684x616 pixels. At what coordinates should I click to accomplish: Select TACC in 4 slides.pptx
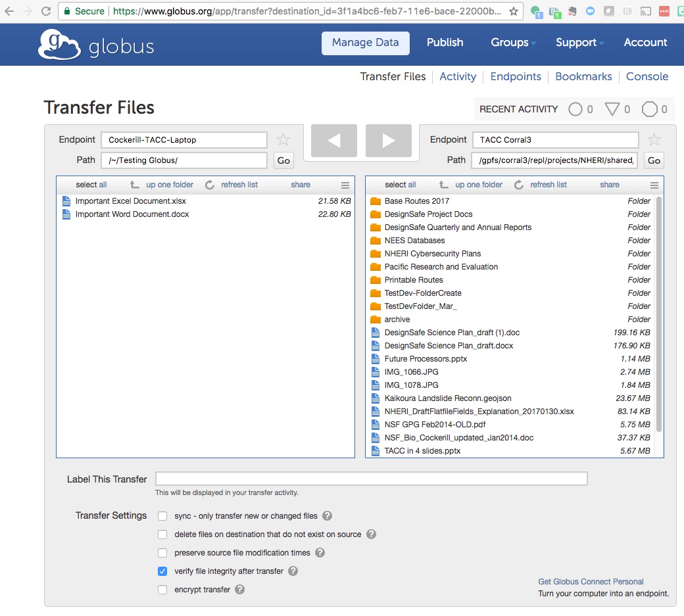click(x=510, y=451)
